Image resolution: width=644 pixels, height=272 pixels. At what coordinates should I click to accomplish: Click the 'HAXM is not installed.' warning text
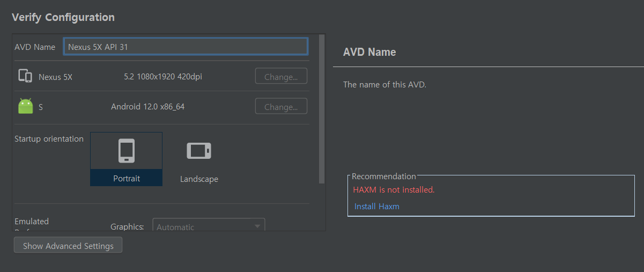pos(394,189)
